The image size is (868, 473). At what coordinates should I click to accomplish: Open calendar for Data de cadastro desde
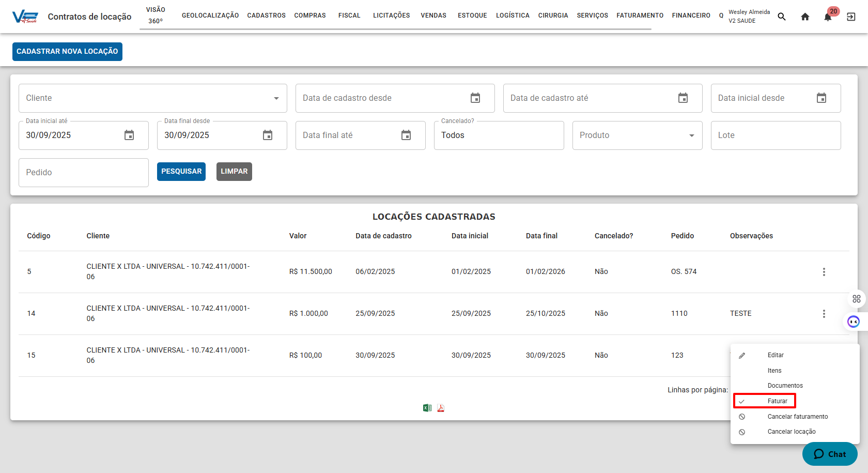pos(475,98)
